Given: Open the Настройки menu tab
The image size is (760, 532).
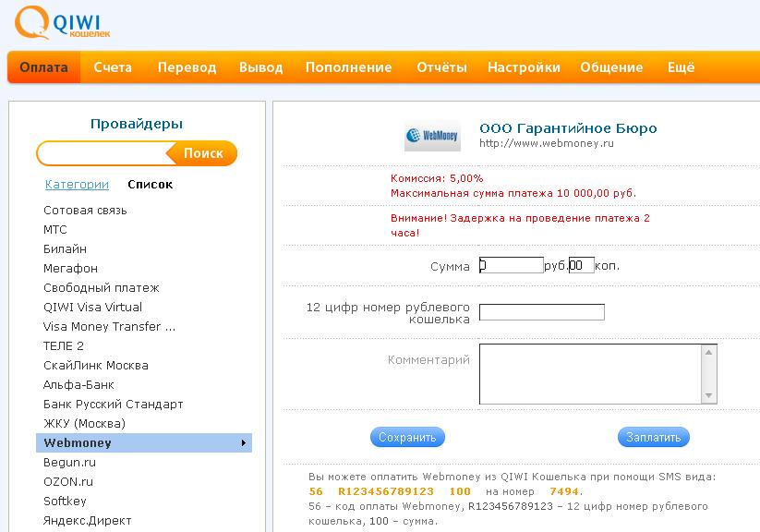Looking at the screenshot, I should (524, 66).
